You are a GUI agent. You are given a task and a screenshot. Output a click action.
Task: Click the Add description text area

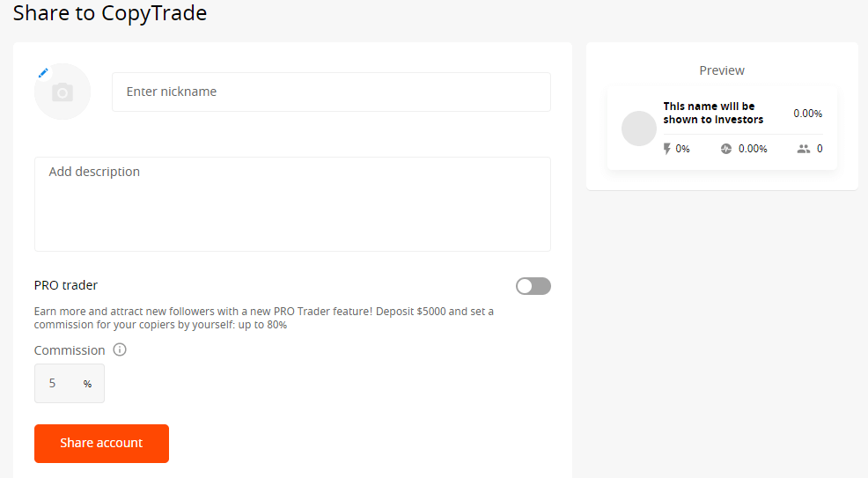coord(292,204)
